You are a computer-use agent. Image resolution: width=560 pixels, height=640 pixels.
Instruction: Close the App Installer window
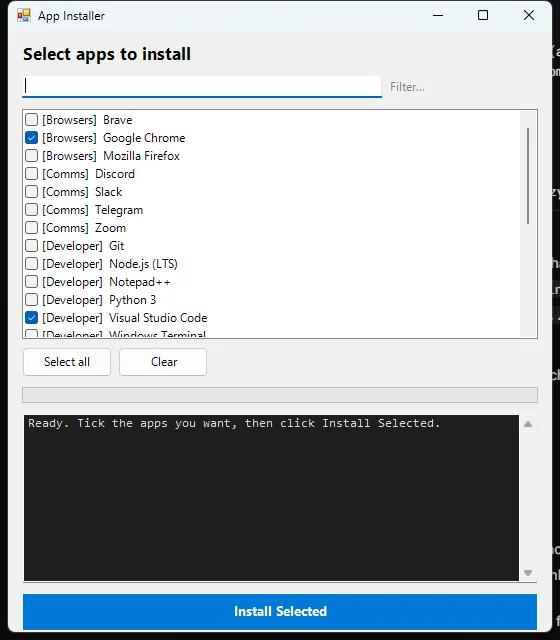pos(529,16)
